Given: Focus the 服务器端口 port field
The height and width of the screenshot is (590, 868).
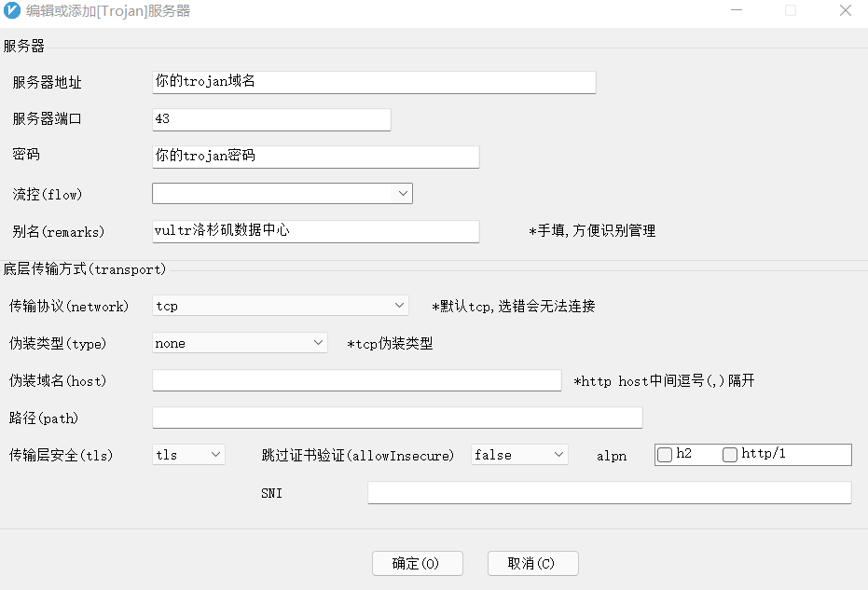Looking at the screenshot, I should 271,119.
